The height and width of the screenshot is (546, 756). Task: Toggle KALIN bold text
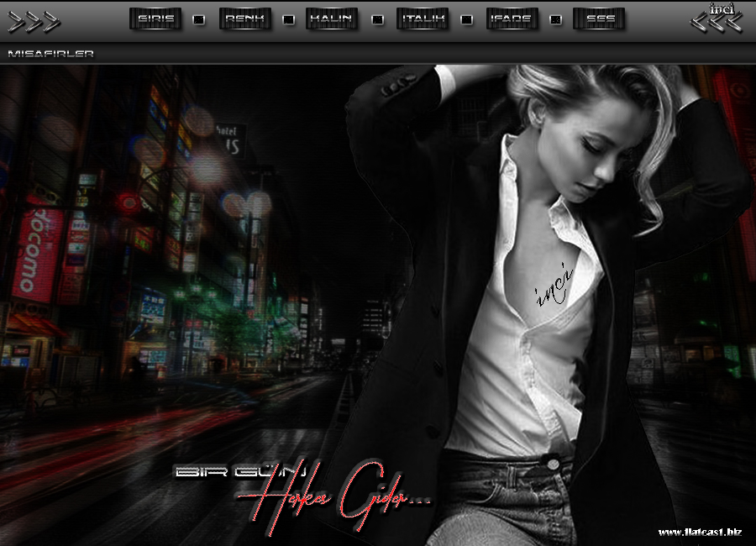(x=331, y=18)
